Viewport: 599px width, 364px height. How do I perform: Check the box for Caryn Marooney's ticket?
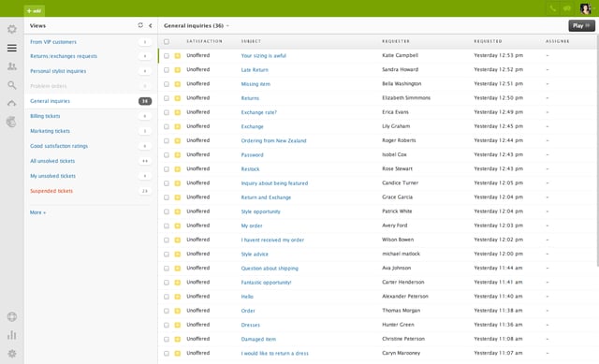tap(167, 354)
